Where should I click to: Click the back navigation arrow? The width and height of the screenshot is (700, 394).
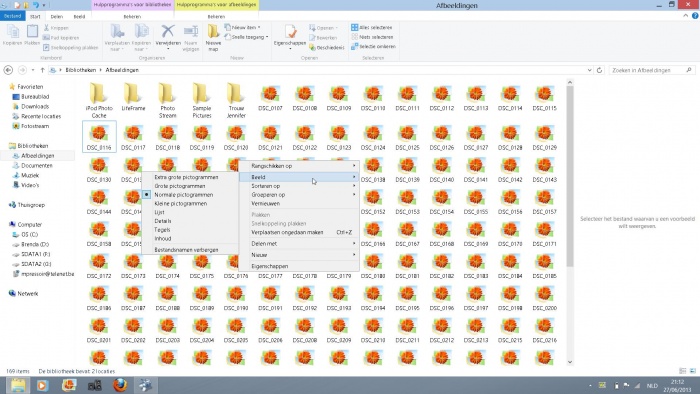tap(8, 70)
